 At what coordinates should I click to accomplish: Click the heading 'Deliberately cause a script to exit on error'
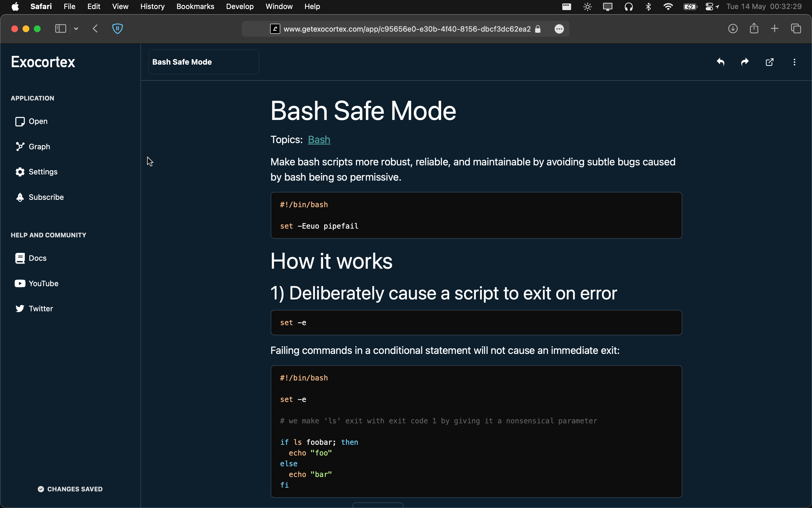click(453, 293)
